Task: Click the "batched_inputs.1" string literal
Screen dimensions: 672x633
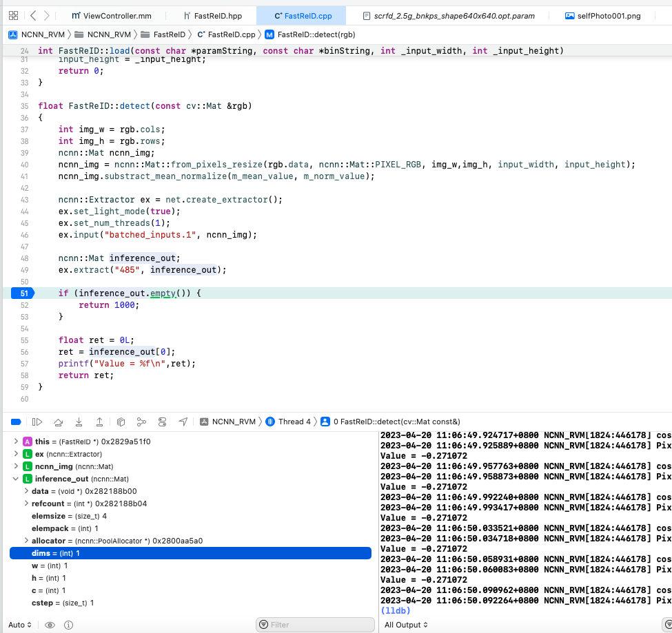Action: point(150,235)
